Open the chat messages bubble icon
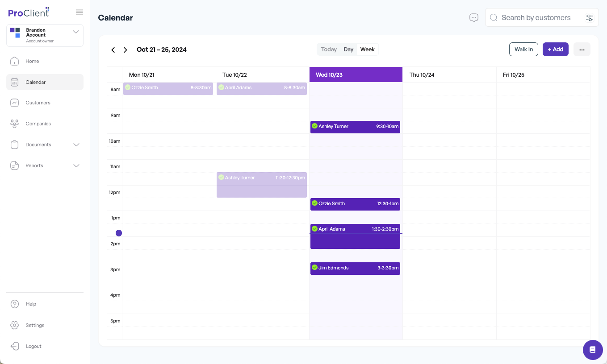Image resolution: width=607 pixels, height=364 pixels. (474, 18)
